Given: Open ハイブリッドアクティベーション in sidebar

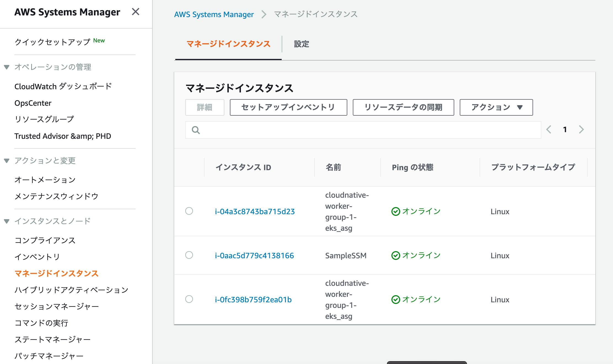Looking at the screenshot, I should coord(71,290).
